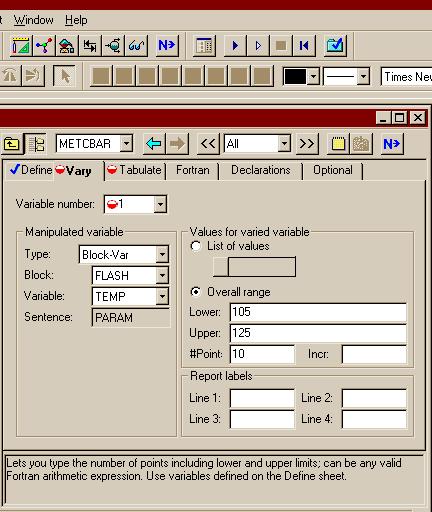The image size is (432, 512).
Task: Reinitialize simulation with rewind-to-start icon
Action: [304, 45]
